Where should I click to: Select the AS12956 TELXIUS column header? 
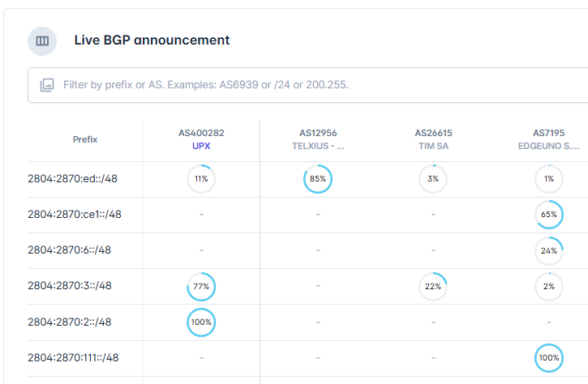pyautogui.click(x=318, y=139)
